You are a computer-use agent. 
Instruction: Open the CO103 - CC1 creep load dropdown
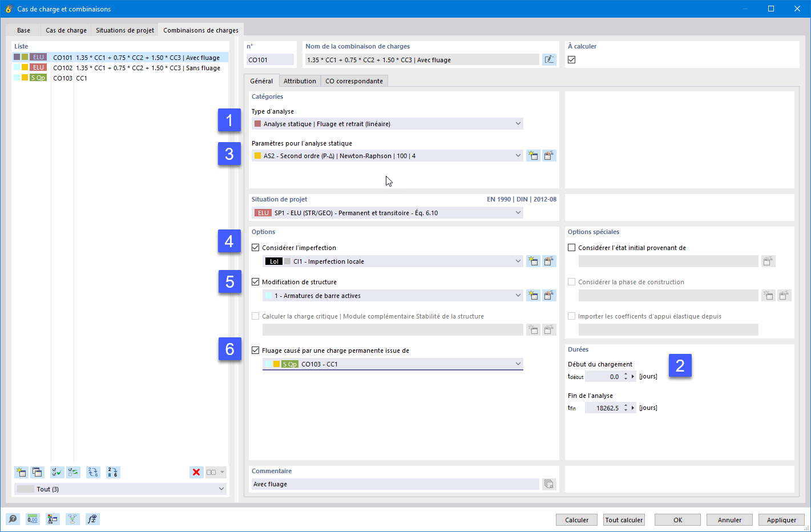393,364
